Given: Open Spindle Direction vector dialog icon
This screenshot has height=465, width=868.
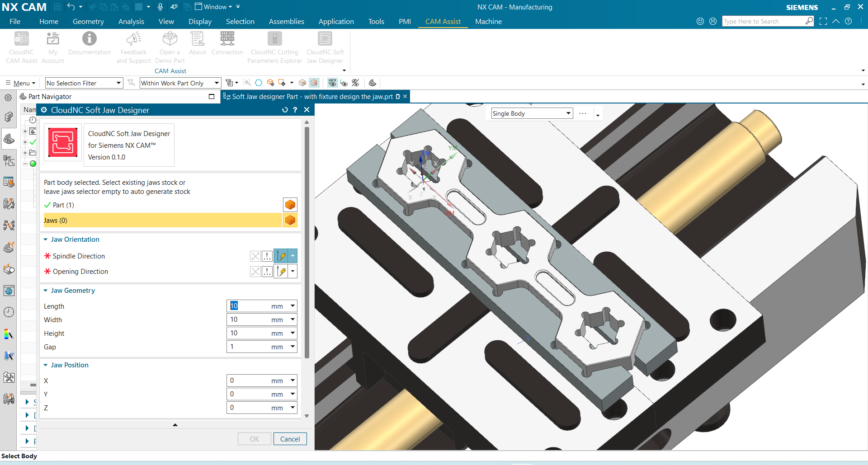Looking at the screenshot, I should pos(267,256).
